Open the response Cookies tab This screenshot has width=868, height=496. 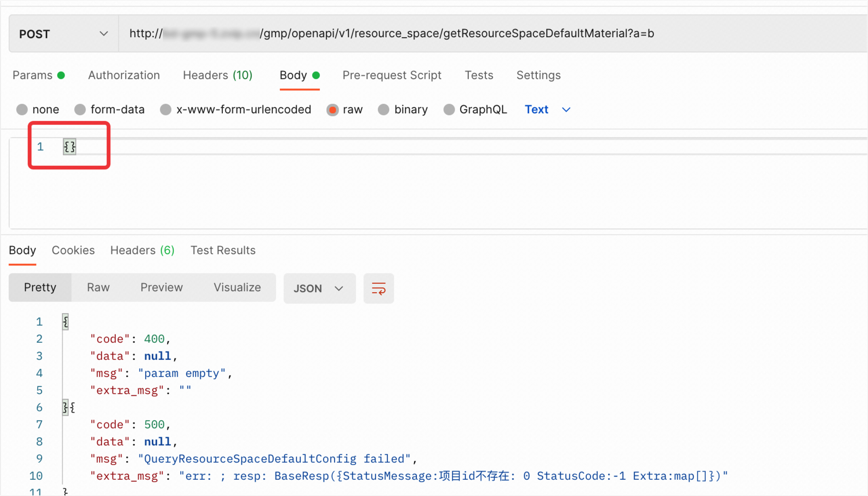[x=73, y=250]
